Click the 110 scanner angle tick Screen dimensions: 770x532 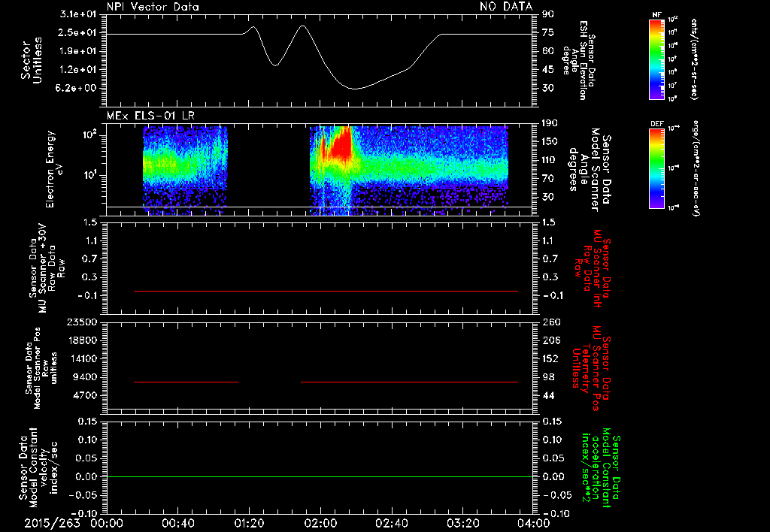point(550,160)
